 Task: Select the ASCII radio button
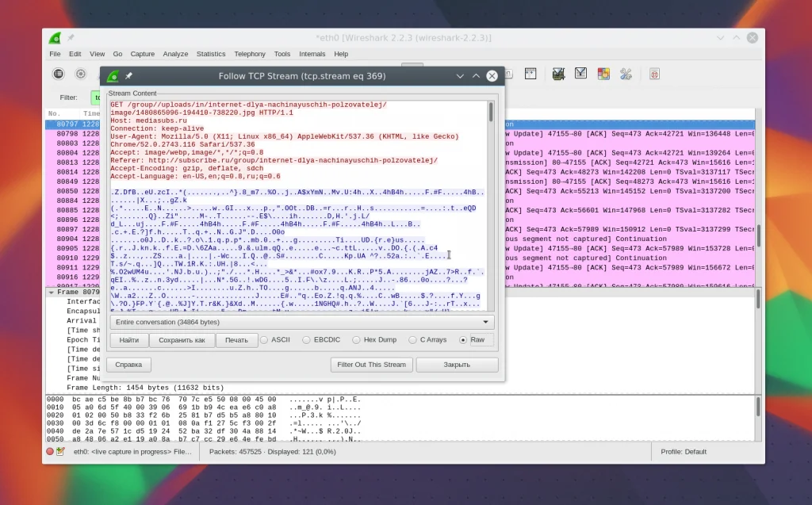264,340
